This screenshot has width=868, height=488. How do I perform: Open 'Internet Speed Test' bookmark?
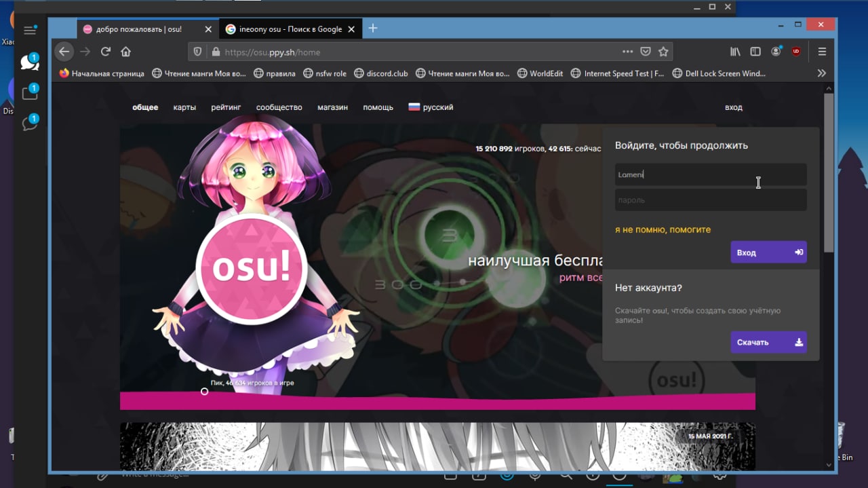[x=618, y=73]
